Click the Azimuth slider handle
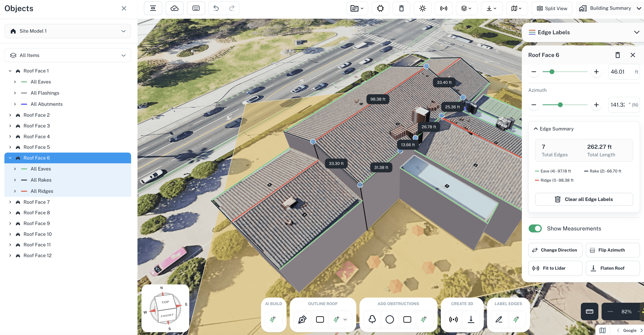Image resolution: width=644 pixels, height=335 pixels. pyautogui.click(x=560, y=105)
